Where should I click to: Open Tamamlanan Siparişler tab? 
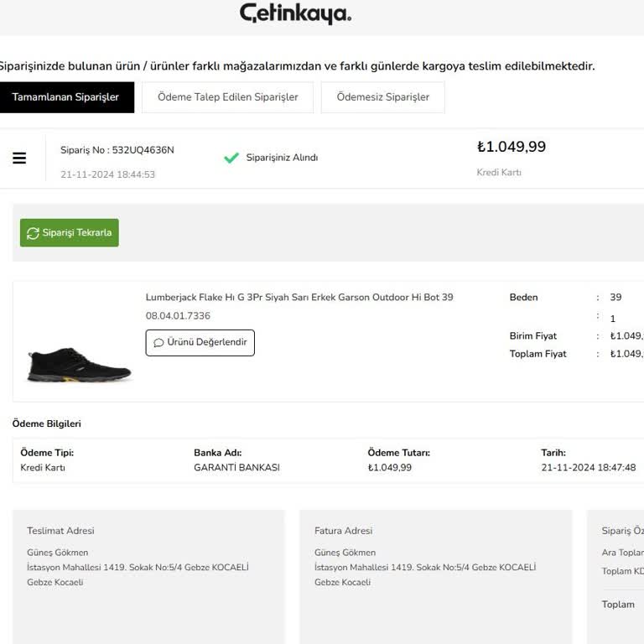pyautogui.click(x=66, y=97)
